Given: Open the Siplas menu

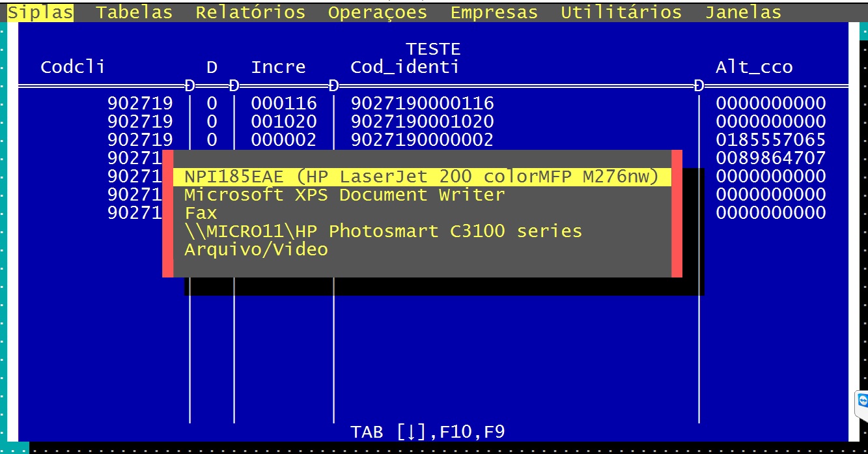Looking at the screenshot, I should [40, 12].
